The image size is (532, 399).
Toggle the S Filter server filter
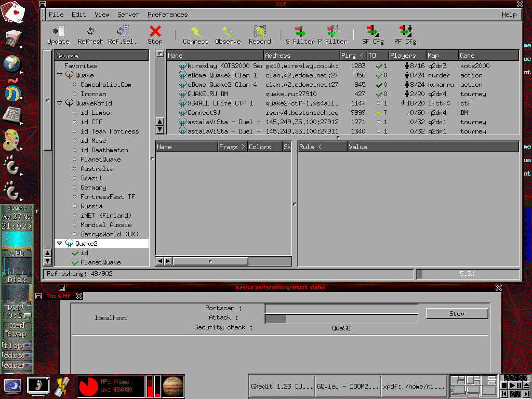(x=300, y=32)
